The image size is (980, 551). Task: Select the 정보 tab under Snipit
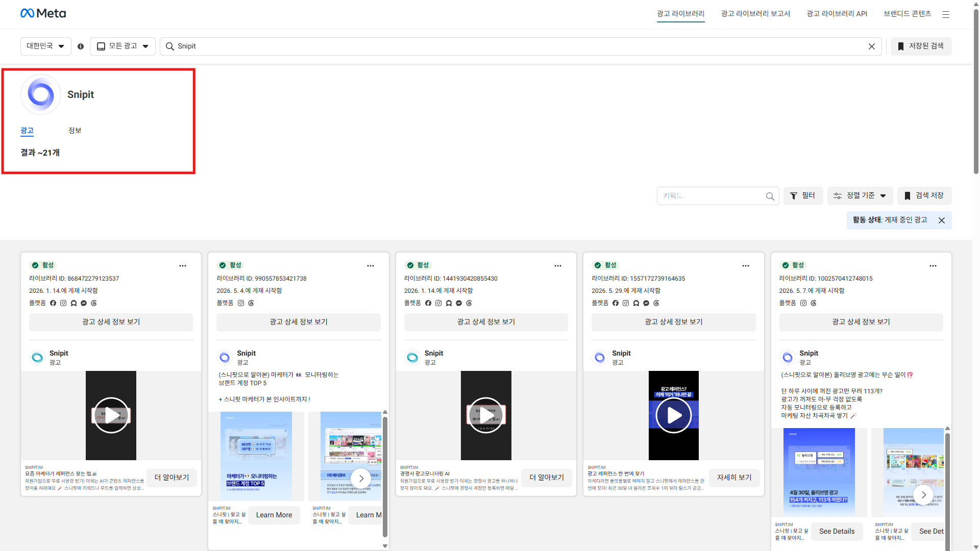pyautogui.click(x=75, y=131)
